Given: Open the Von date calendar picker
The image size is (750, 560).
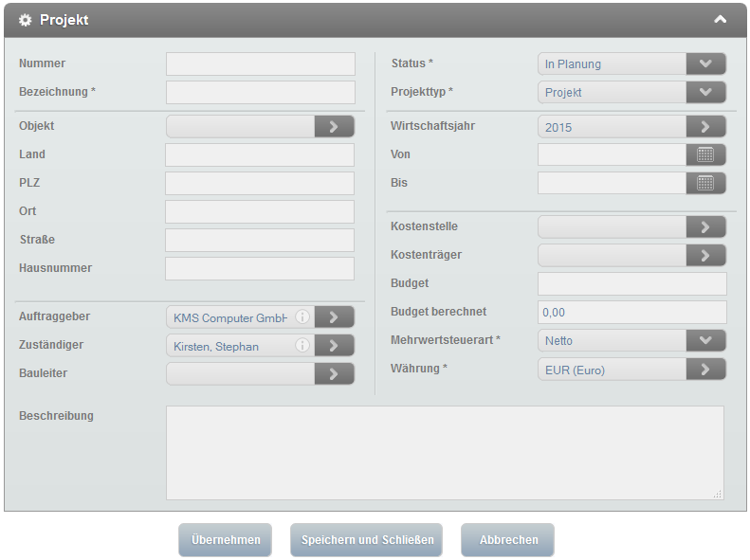Looking at the screenshot, I should coord(705,154).
